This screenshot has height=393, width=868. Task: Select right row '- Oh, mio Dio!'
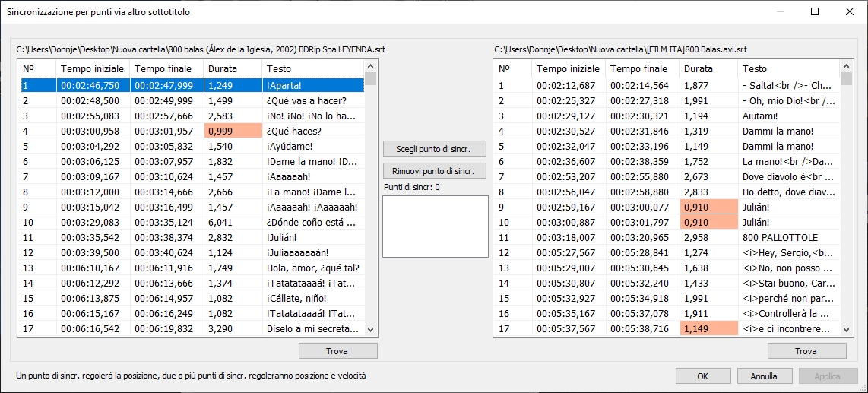pos(667,101)
